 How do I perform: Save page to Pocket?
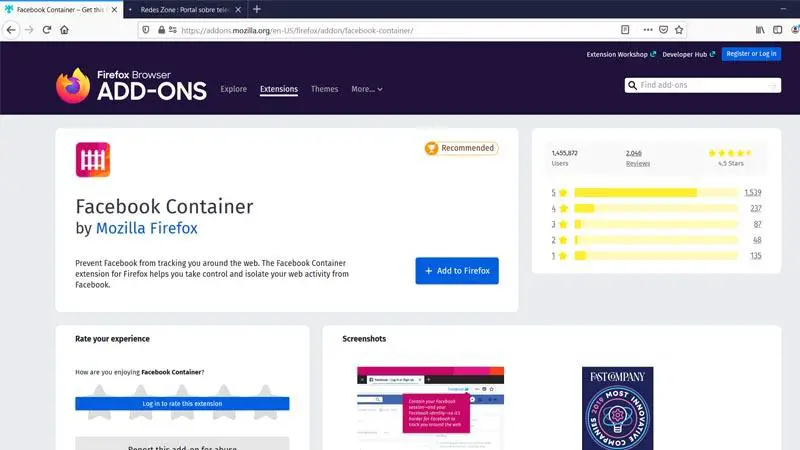coord(663,30)
